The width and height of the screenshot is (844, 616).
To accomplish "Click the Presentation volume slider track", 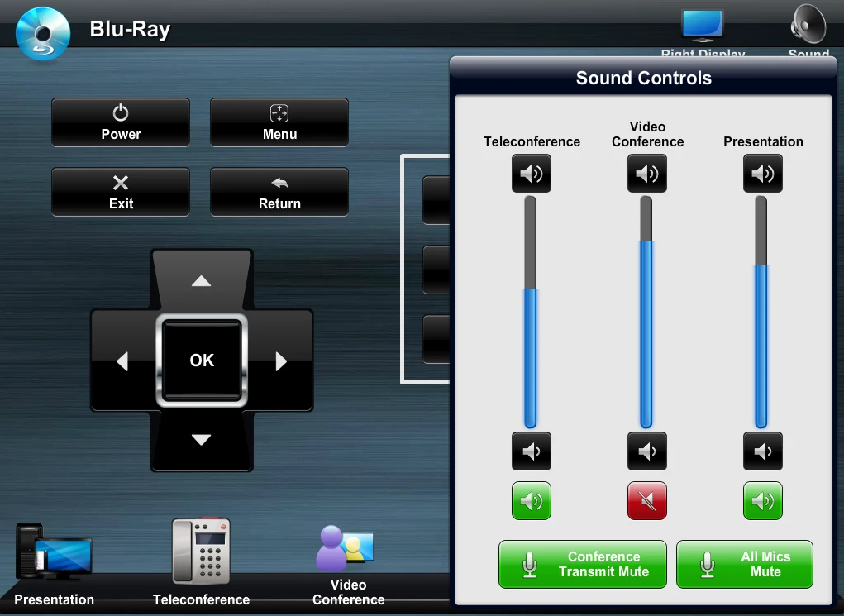I will pyautogui.click(x=761, y=314).
